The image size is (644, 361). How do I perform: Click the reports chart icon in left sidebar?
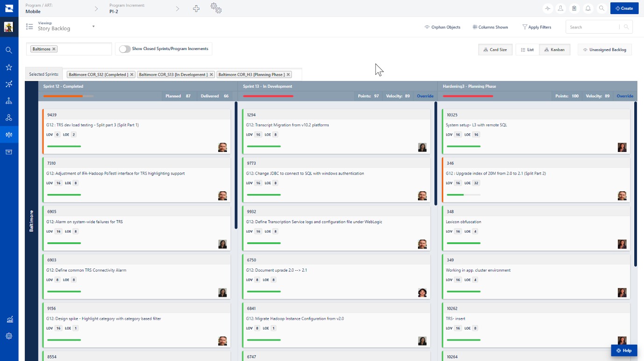(x=8, y=319)
